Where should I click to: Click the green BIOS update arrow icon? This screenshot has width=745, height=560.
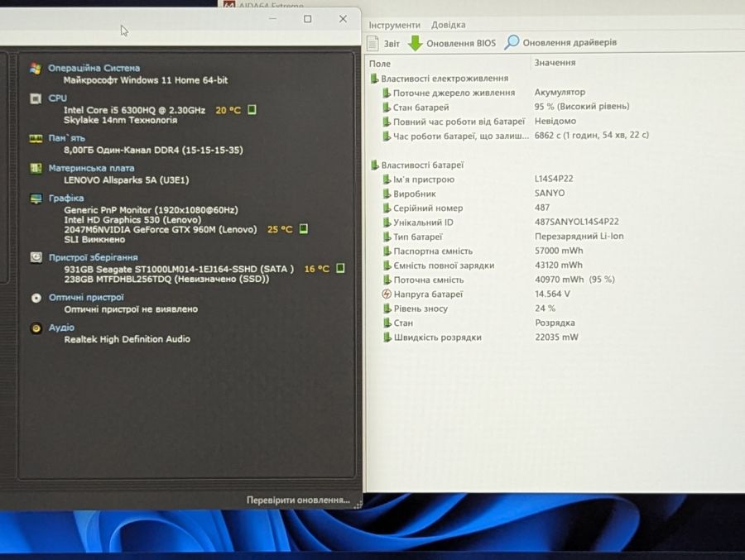pyautogui.click(x=416, y=43)
